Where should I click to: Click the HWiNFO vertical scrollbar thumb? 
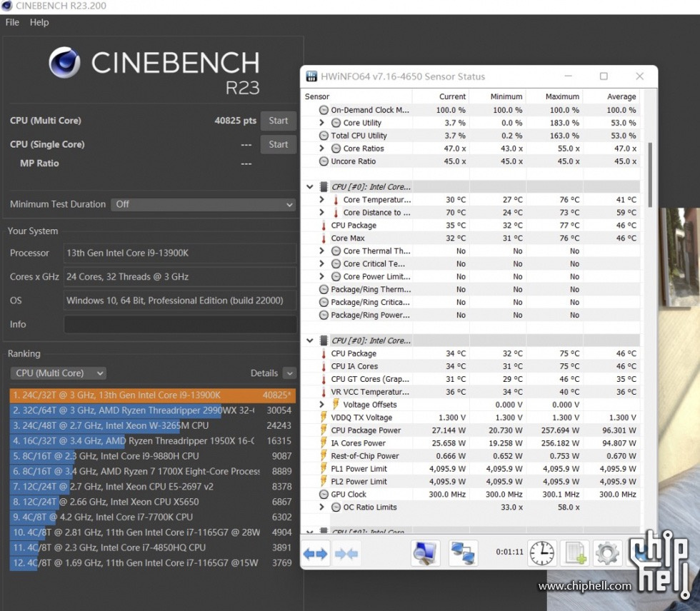point(650,175)
